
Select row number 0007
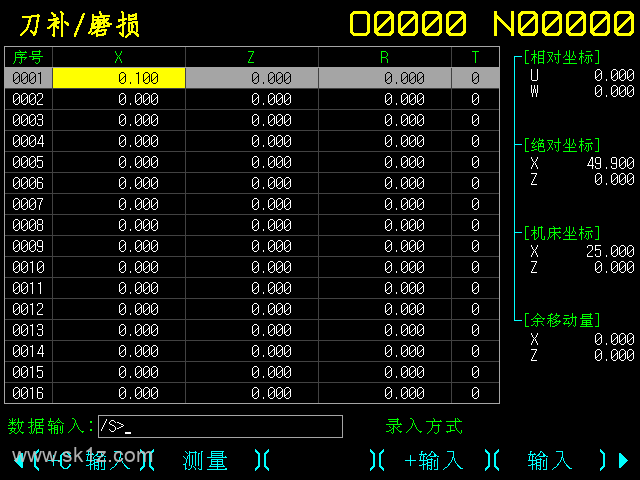pyautogui.click(x=28, y=204)
